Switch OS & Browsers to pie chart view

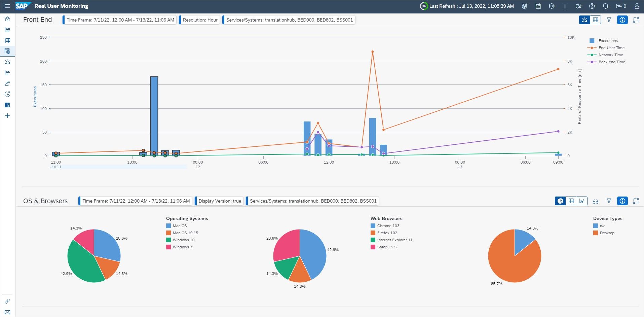click(560, 201)
